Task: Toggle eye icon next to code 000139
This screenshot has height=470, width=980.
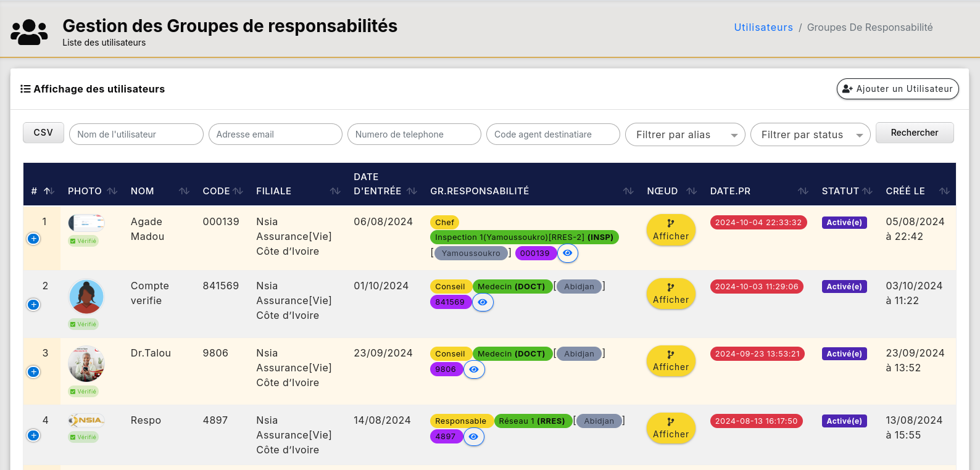Action: (x=568, y=253)
